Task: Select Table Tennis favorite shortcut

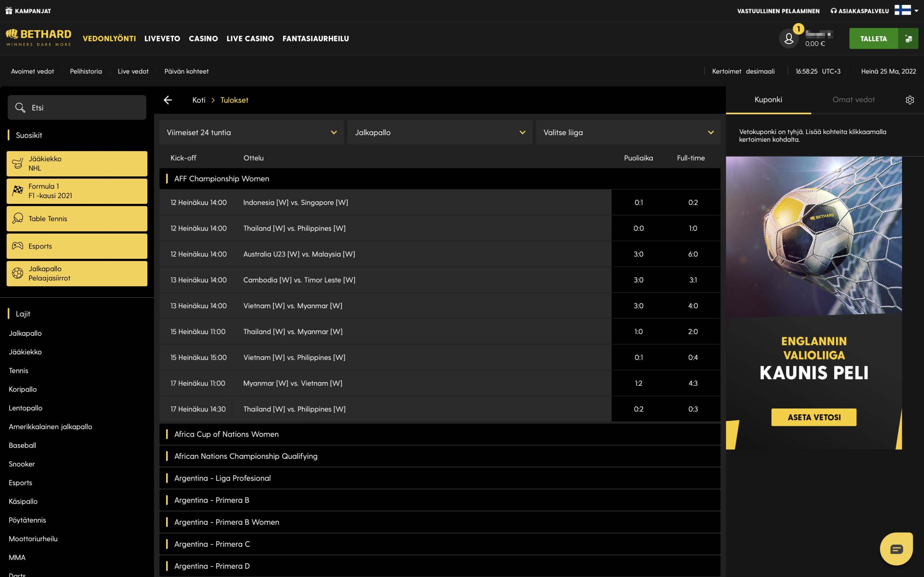Action: [x=77, y=219]
